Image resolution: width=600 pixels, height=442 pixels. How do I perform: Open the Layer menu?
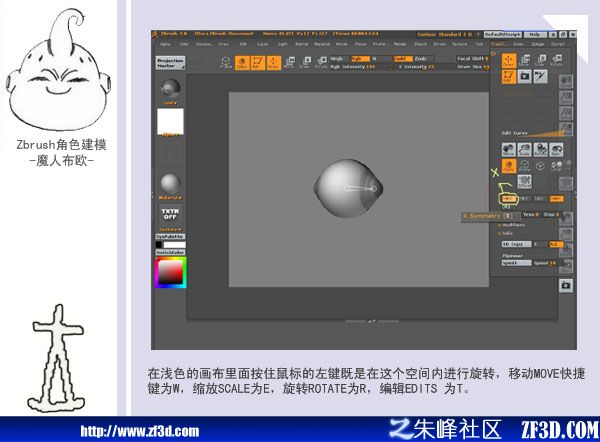click(262, 44)
